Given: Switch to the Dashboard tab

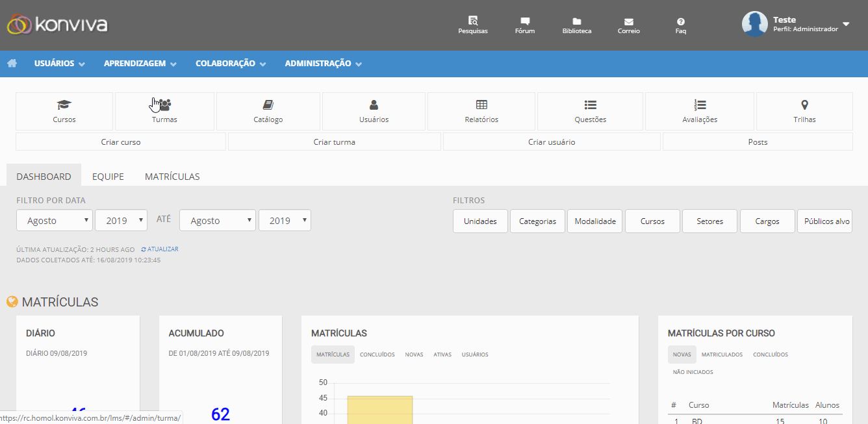Looking at the screenshot, I should 44,176.
